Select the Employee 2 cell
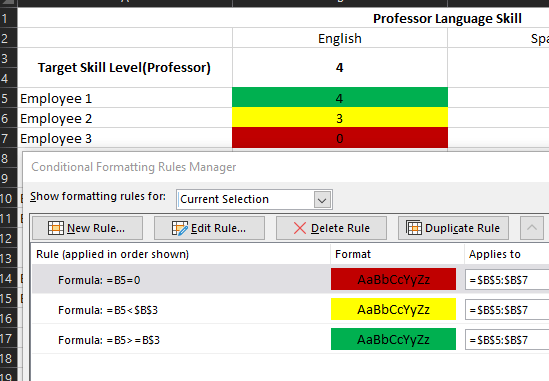 [125, 118]
